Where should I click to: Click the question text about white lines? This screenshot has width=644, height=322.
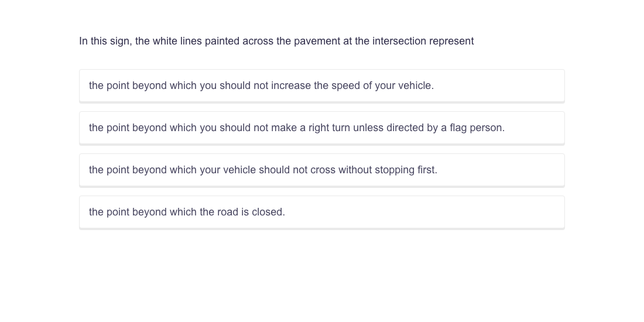point(276,41)
